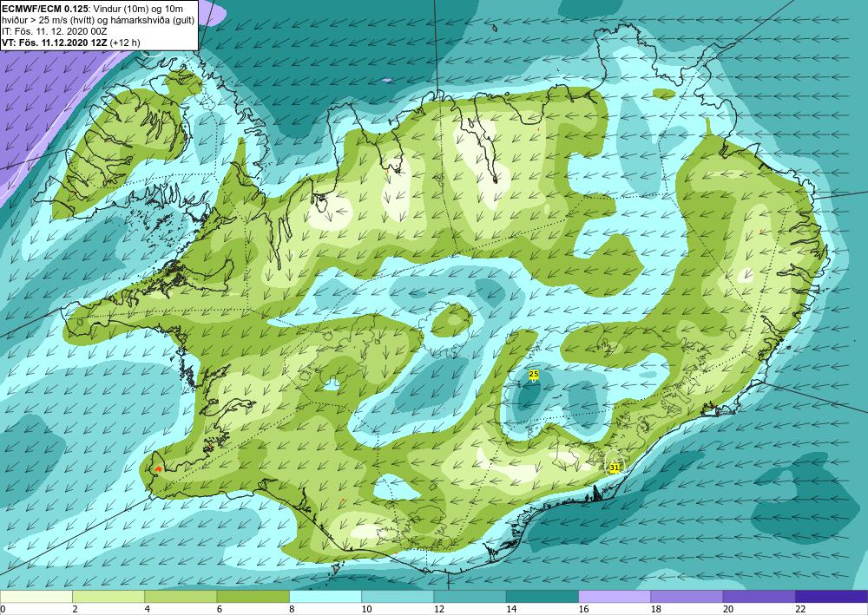Select the light green 2–4 m/s legend swatch
The height and width of the screenshot is (615, 868).
tap(108, 596)
